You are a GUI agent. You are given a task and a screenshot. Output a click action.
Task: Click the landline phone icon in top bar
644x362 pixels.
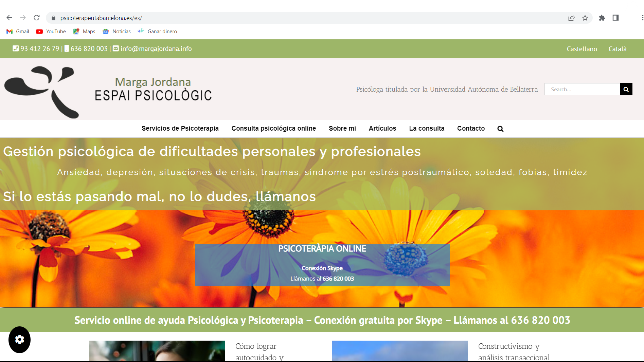click(16, 49)
